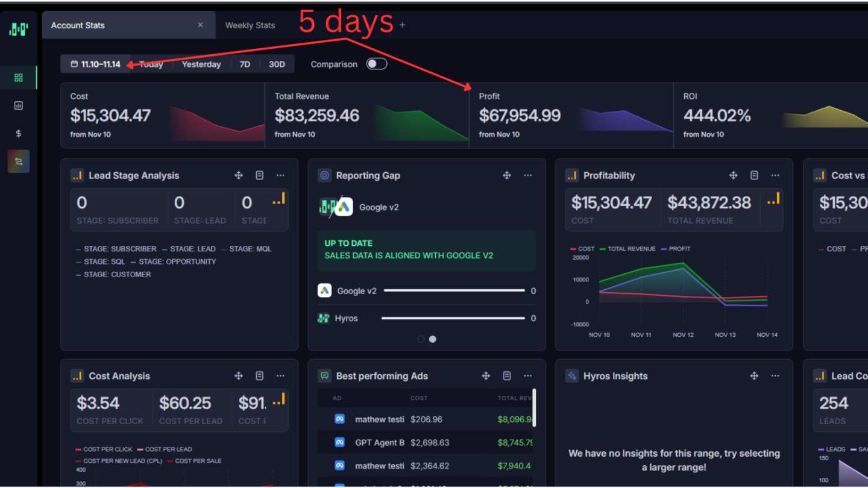868x488 pixels.
Task: Click move icon on Hyros Insights widget
Action: pos(754,376)
